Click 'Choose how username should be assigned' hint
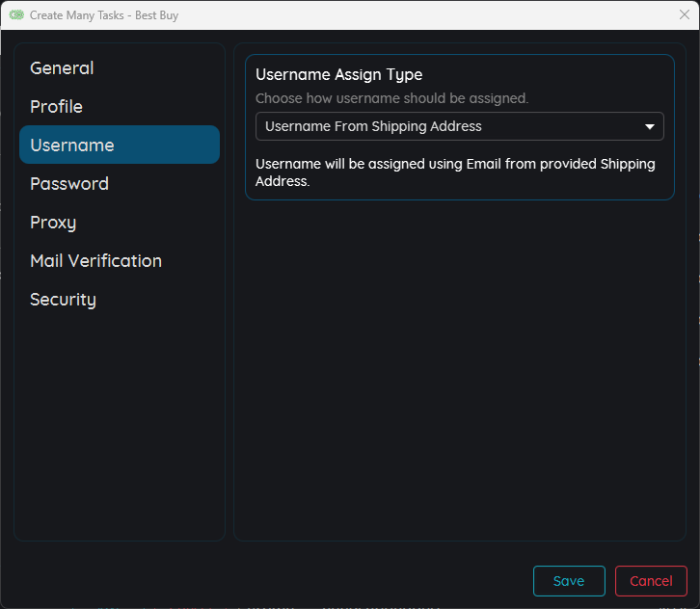This screenshot has height=609, width=700. [x=391, y=98]
